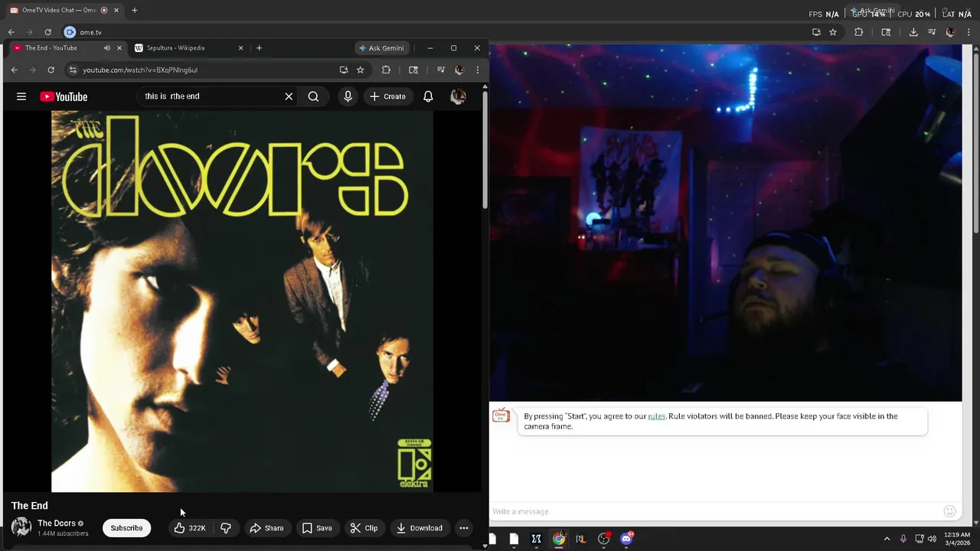Dislike The End video
Screen dimensions: 980x551
(226, 528)
